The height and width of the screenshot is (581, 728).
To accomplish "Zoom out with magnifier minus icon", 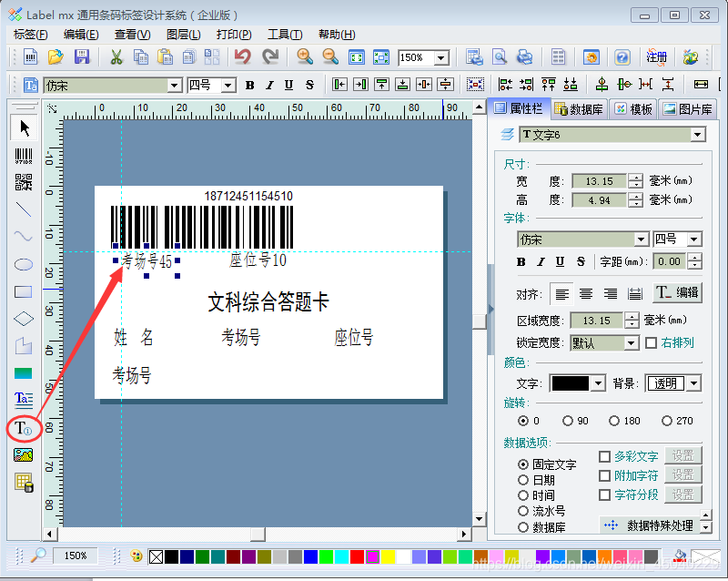I will pos(330,57).
